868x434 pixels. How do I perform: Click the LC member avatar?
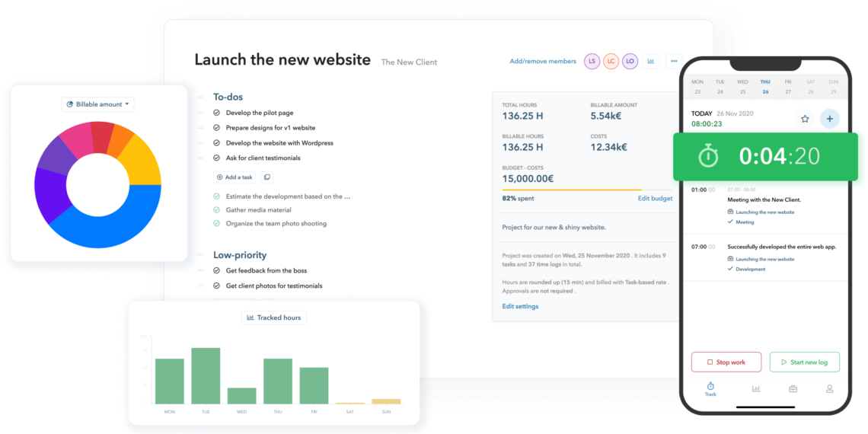[611, 61]
